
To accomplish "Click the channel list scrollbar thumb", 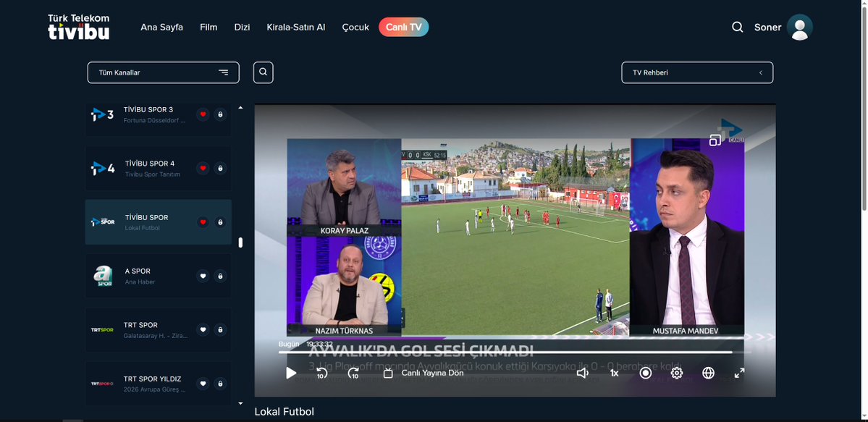I will pyautogui.click(x=240, y=242).
